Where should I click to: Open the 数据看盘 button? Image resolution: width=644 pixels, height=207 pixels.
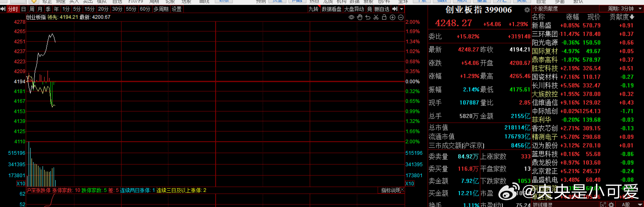pyautogui.click(x=331, y=9)
